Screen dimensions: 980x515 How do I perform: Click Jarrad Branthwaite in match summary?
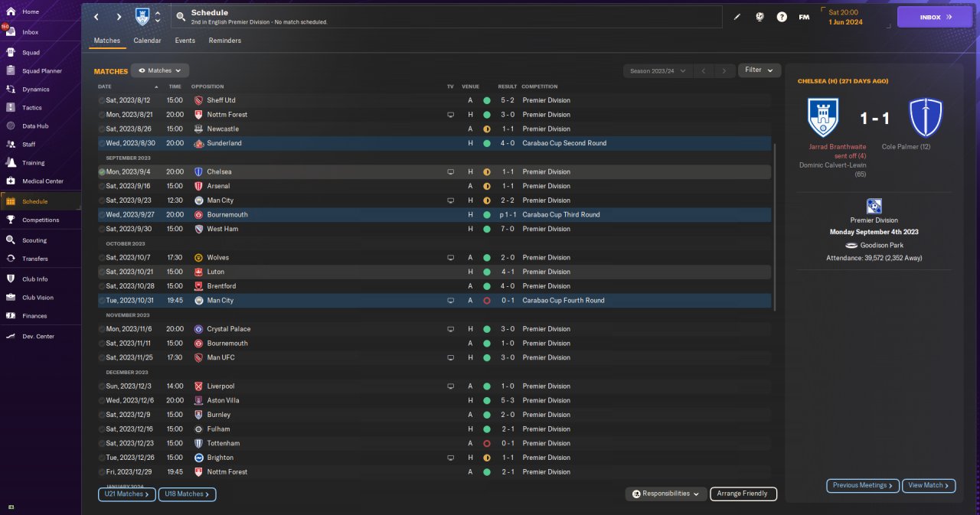coord(838,146)
